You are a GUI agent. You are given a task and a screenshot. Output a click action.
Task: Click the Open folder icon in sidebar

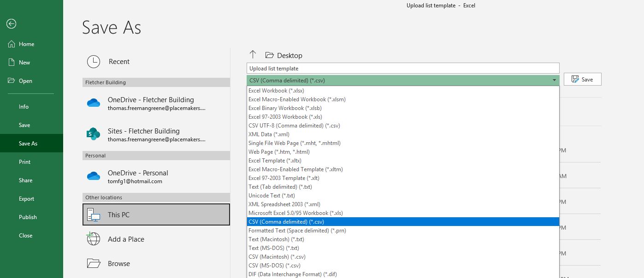pyautogui.click(x=11, y=81)
